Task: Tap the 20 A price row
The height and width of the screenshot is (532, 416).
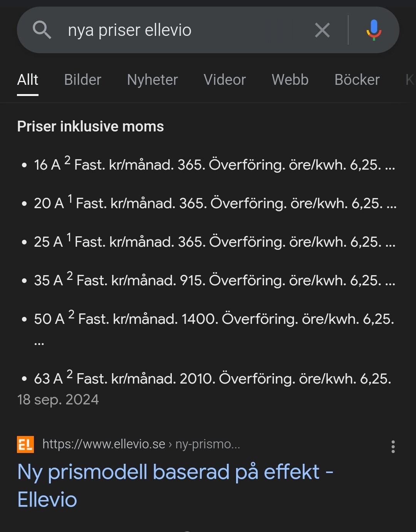Action: pyautogui.click(x=215, y=203)
